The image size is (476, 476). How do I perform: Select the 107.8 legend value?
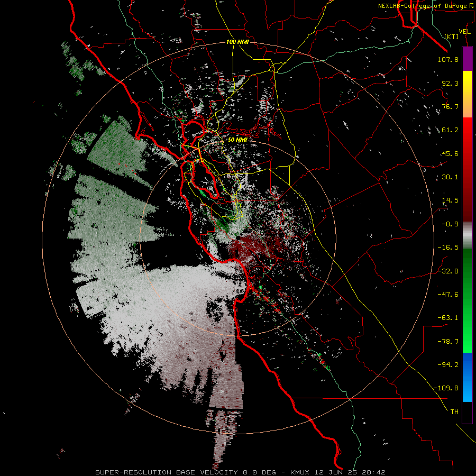pos(448,59)
